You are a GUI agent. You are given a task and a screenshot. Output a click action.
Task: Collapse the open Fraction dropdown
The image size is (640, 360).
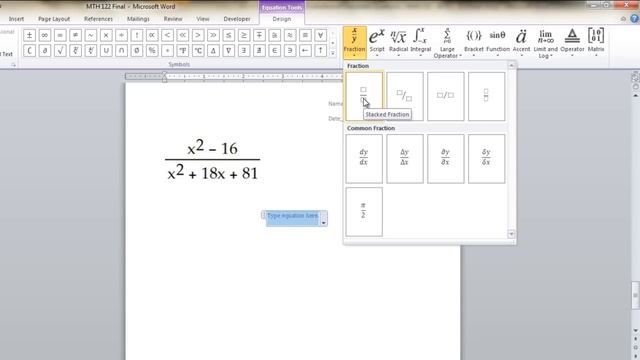tap(354, 42)
